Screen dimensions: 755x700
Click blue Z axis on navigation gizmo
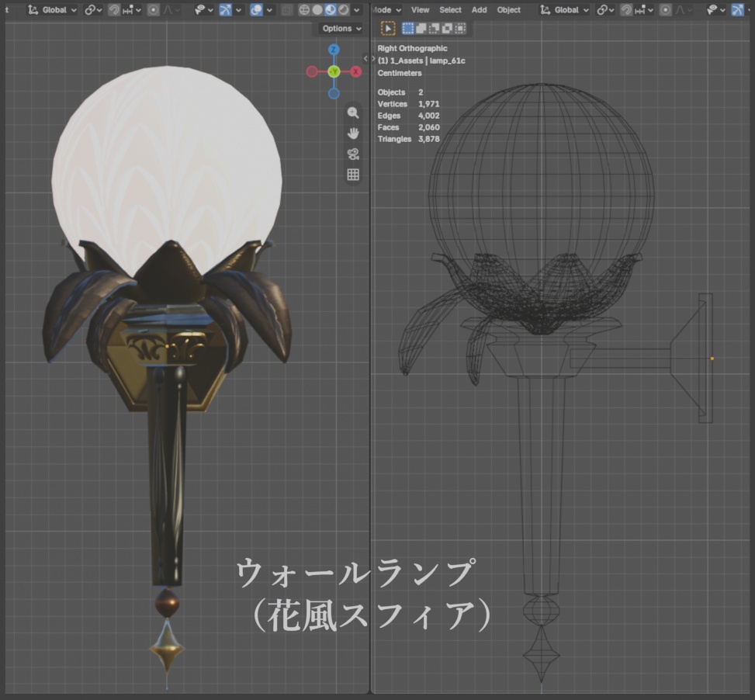click(x=334, y=50)
